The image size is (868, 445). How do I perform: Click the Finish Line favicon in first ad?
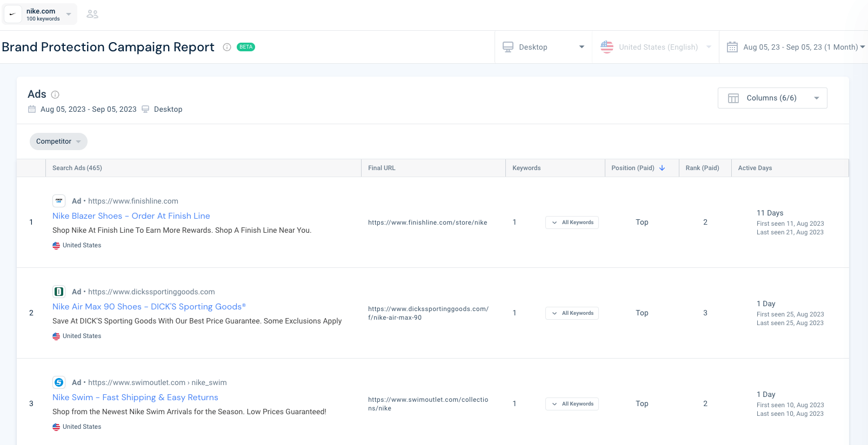59,201
